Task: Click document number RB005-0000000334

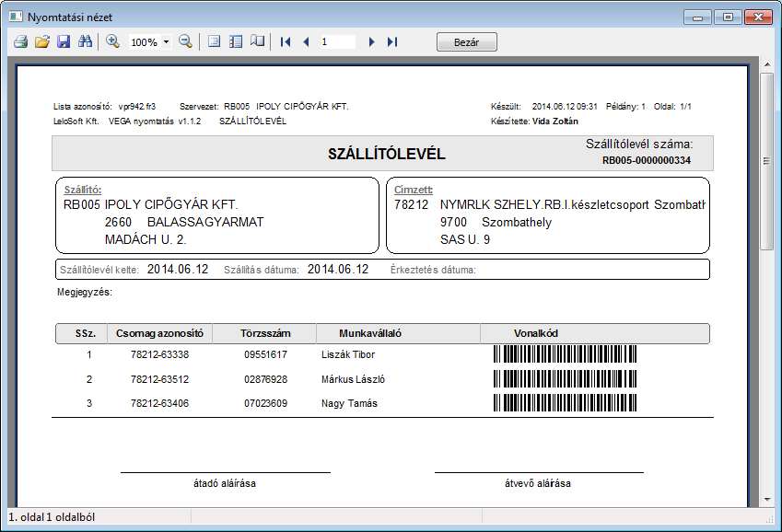Action: click(x=647, y=160)
